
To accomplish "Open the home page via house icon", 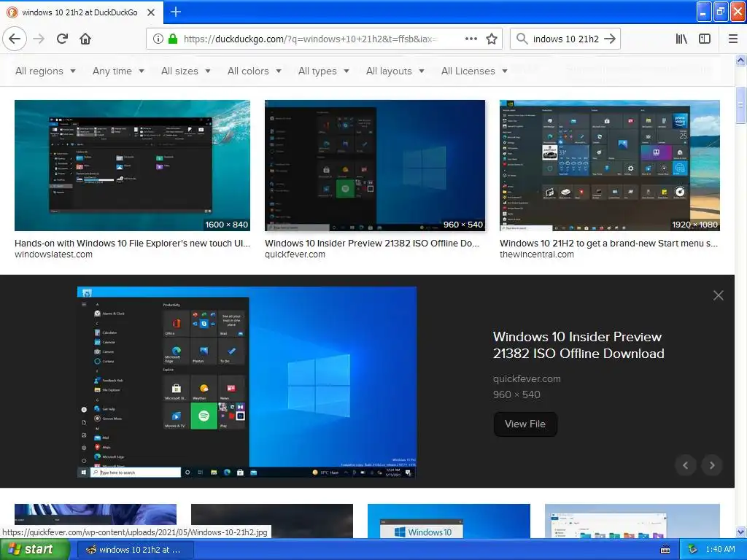I will click(85, 39).
